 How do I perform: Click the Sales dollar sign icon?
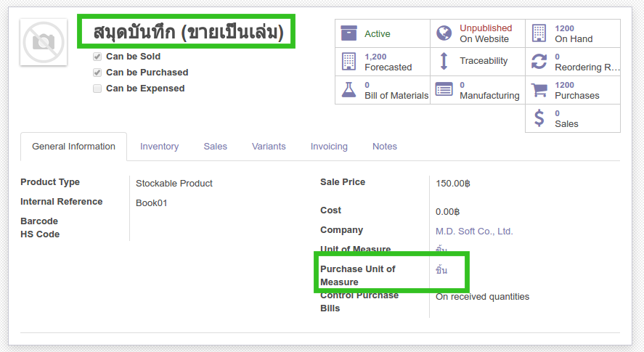[x=539, y=118]
